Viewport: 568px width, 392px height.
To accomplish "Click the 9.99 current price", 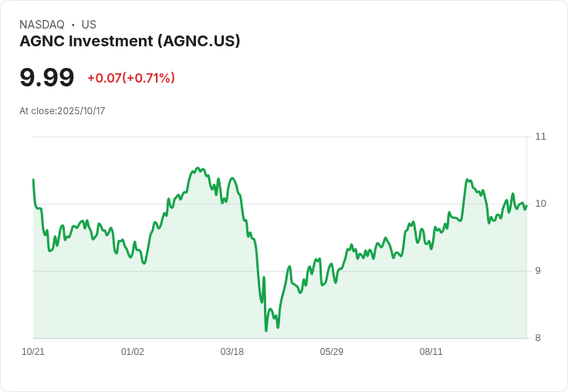I will pyautogui.click(x=47, y=78).
